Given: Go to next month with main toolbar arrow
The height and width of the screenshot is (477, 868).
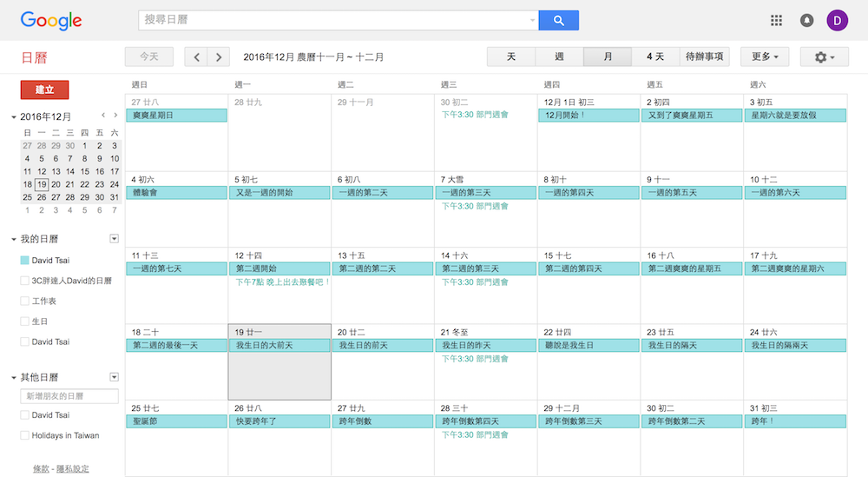Looking at the screenshot, I should pyautogui.click(x=218, y=57).
